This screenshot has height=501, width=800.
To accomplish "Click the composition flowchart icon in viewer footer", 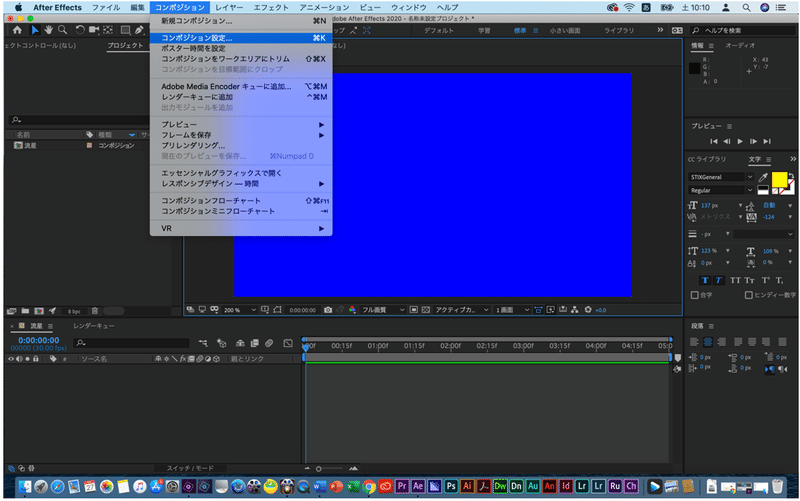I will [x=574, y=310].
